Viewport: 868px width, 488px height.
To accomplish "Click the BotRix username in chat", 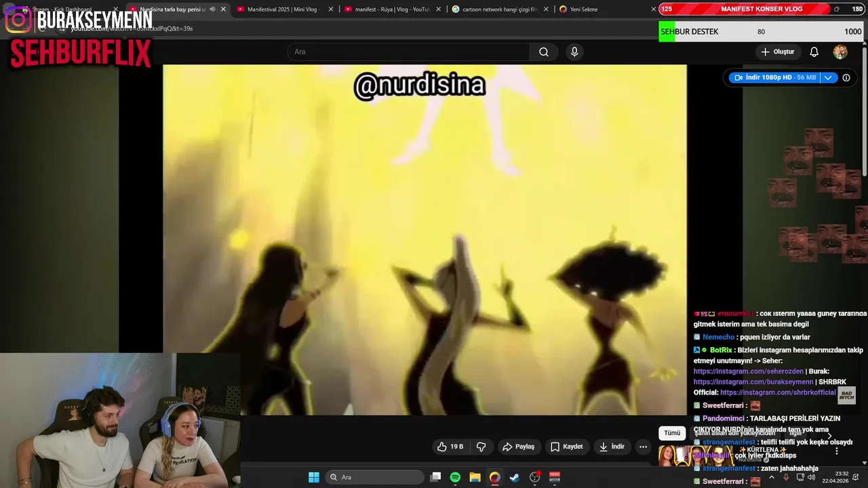I will (721, 350).
